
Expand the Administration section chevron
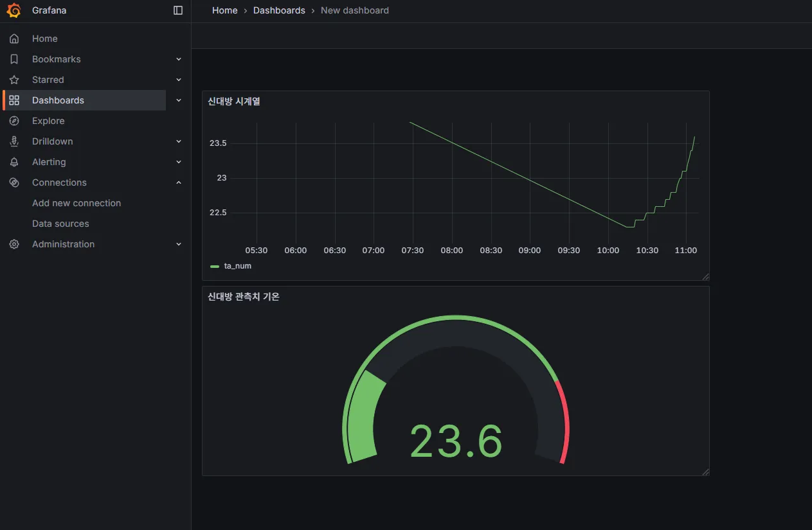coord(179,244)
